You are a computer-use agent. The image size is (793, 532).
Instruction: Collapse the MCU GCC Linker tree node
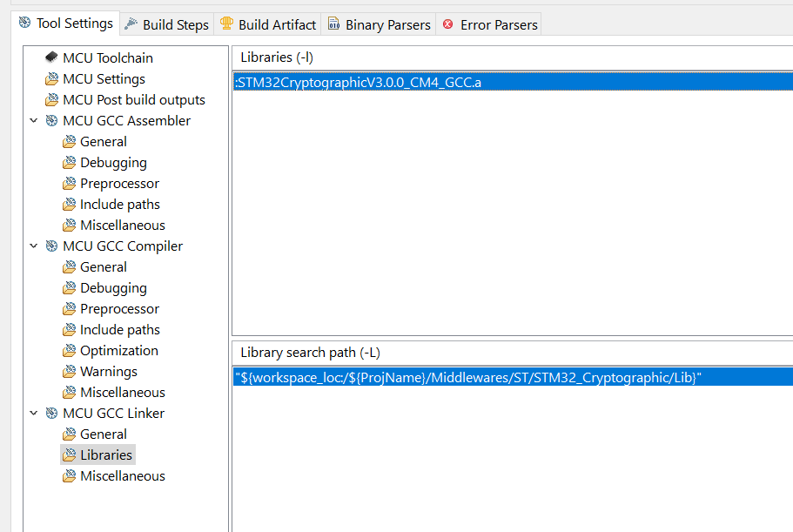[x=34, y=414]
